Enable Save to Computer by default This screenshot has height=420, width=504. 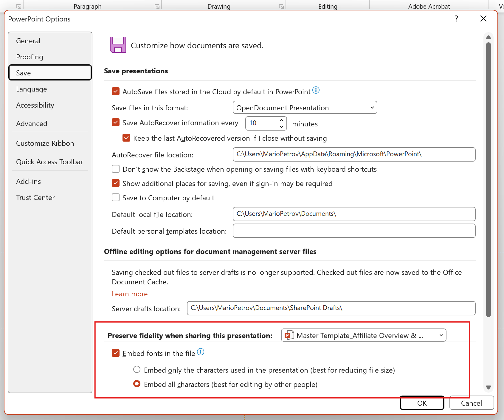click(x=116, y=197)
